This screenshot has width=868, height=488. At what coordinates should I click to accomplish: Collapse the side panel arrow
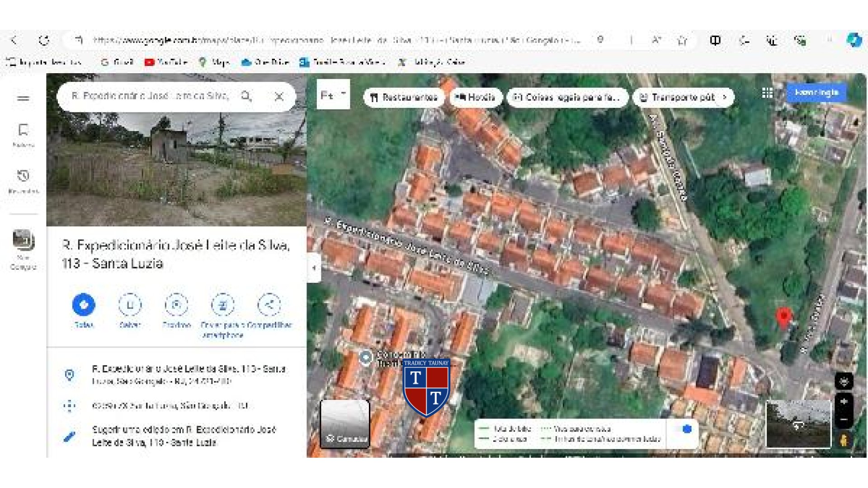(314, 268)
